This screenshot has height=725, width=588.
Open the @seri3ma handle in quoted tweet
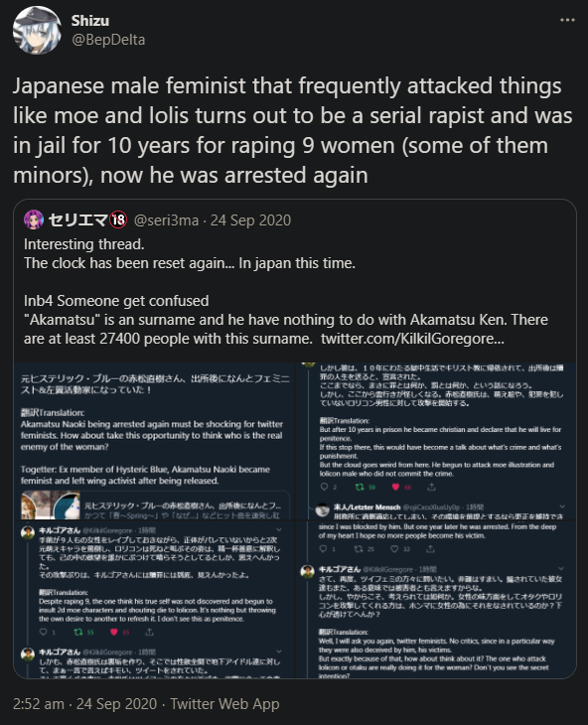(x=166, y=220)
